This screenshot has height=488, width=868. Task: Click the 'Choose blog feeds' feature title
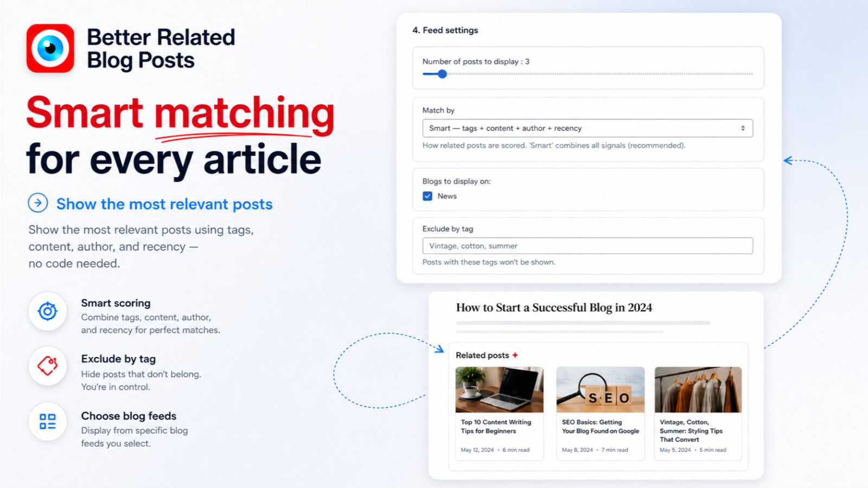tap(129, 416)
